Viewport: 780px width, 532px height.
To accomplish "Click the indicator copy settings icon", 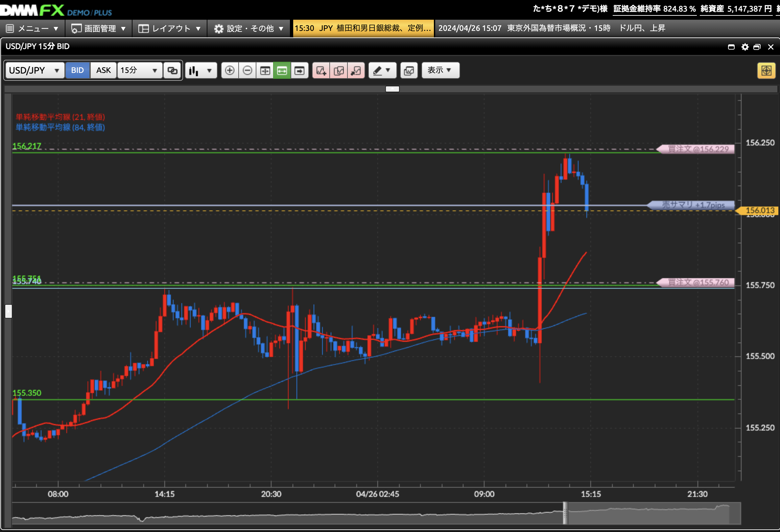I will click(339, 70).
